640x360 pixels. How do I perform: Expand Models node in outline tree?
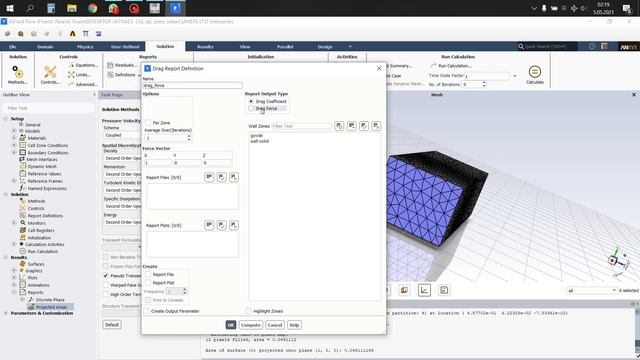[14, 131]
